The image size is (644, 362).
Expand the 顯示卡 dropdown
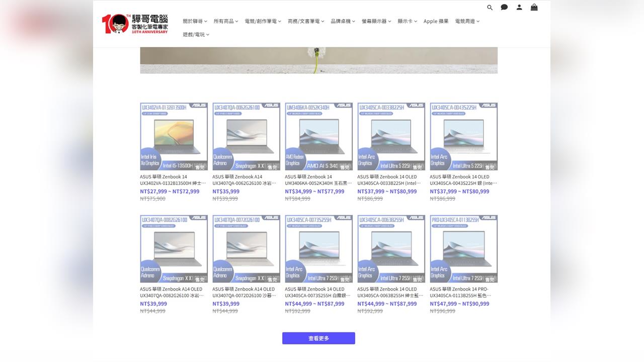[x=407, y=21]
